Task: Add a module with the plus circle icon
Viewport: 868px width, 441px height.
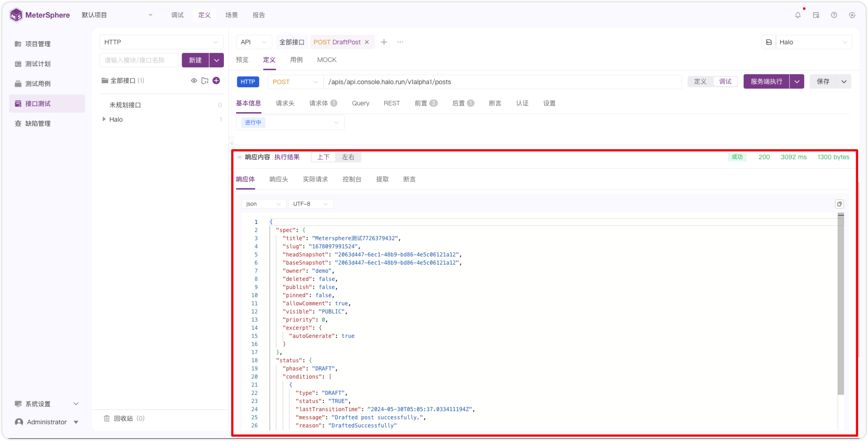Action: click(216, 81)
